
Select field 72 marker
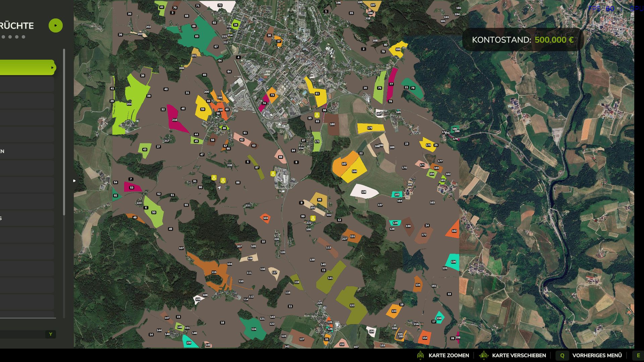coord(220,5)
